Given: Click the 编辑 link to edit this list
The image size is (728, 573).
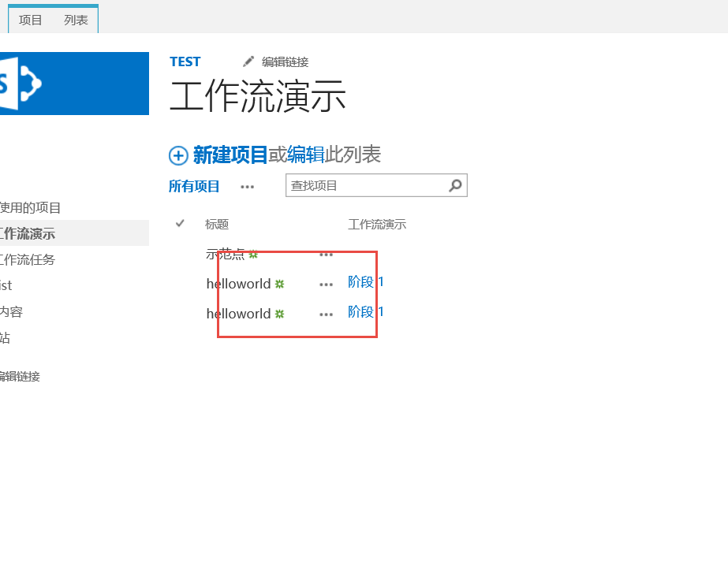Looking at the screenshot, I should pos(305,154).
